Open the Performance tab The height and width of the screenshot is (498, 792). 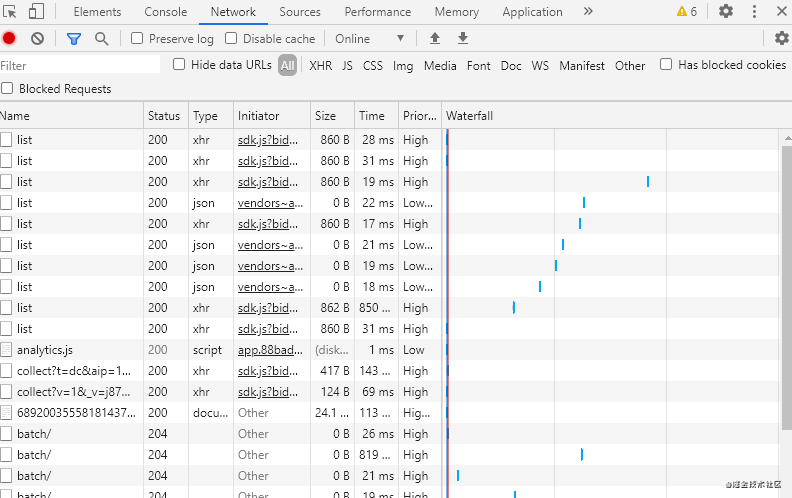(x=378, y=12)
